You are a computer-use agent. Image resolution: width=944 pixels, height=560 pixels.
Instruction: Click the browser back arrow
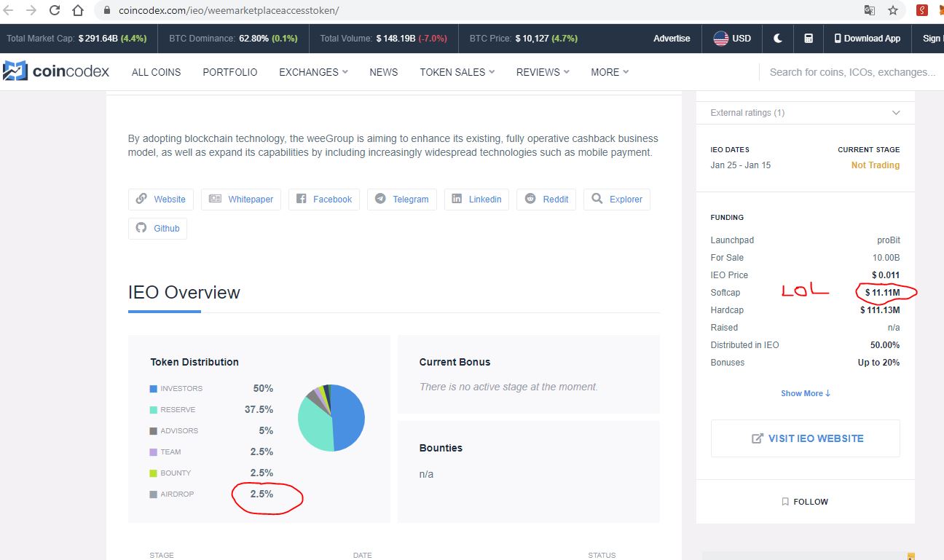click(x=9, y=11)
